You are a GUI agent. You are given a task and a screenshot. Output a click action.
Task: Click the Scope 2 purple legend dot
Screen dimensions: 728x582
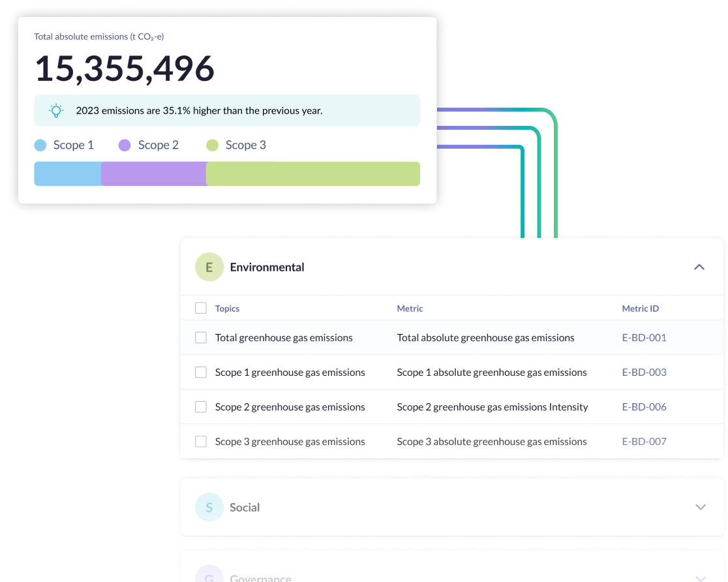(x=125, y=145)
